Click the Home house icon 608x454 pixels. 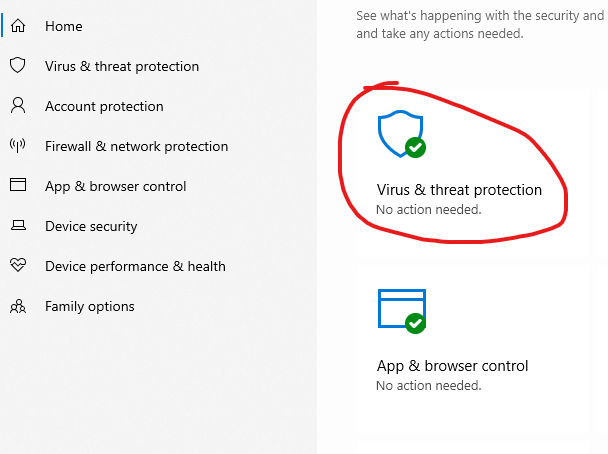tap(18, 26)
